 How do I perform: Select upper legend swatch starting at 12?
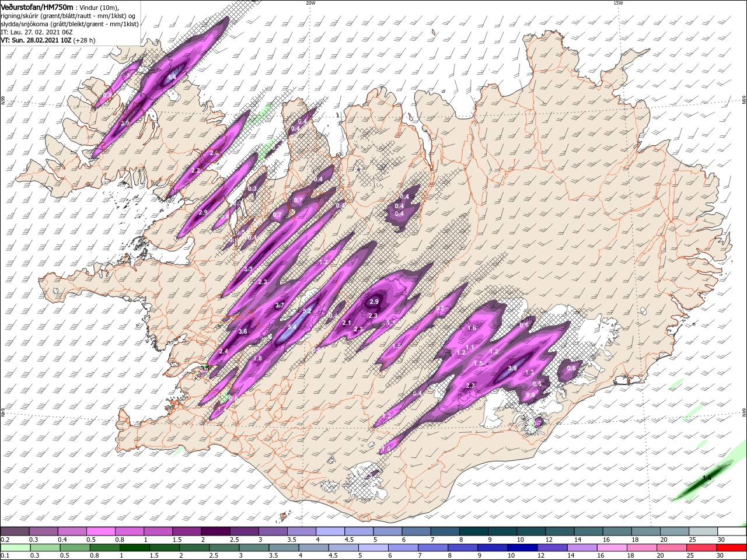pyautogui.click(x=558, y=531)
